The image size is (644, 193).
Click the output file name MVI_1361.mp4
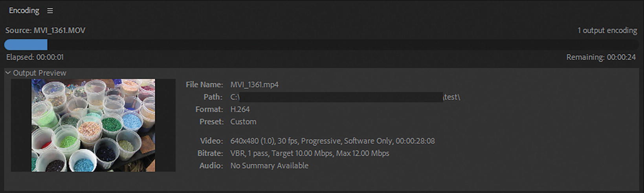pos(254,85)
